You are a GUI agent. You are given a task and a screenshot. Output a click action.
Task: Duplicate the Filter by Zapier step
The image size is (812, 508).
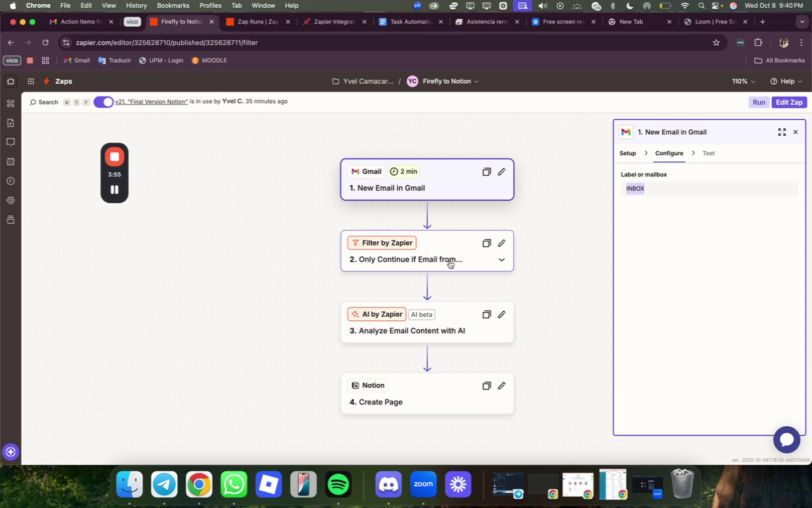(486, 243)
